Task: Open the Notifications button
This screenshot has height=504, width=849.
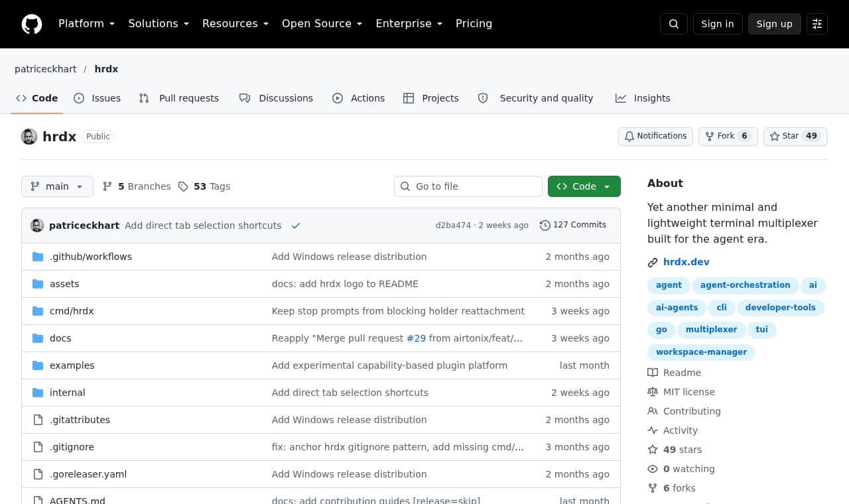Action: coord(655,136)
